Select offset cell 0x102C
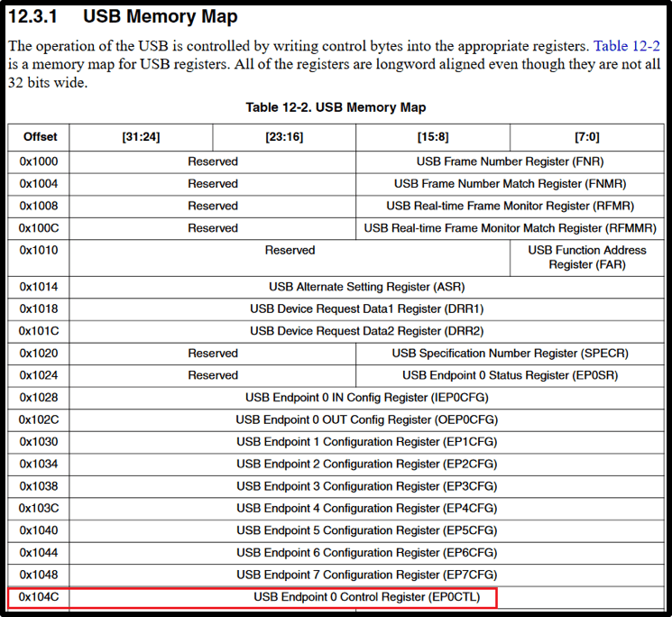The width and height of the screenshot is (672, 617). pos(39,420)
